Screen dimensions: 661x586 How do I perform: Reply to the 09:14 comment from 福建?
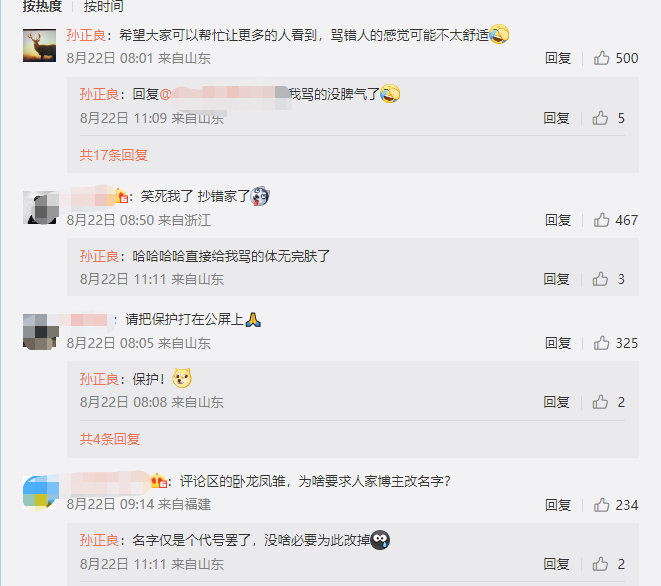point(558,505)
